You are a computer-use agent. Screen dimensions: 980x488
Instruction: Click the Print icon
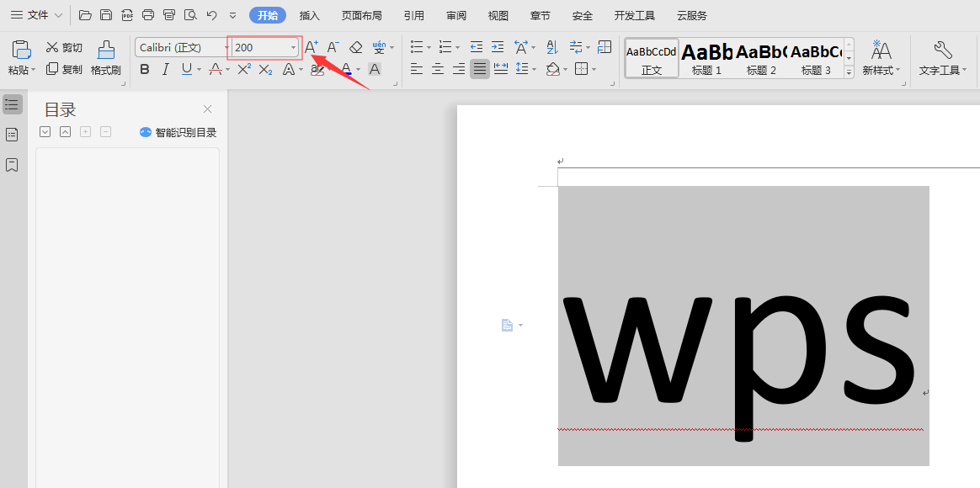pyautogui.click(x=148, y=15)
